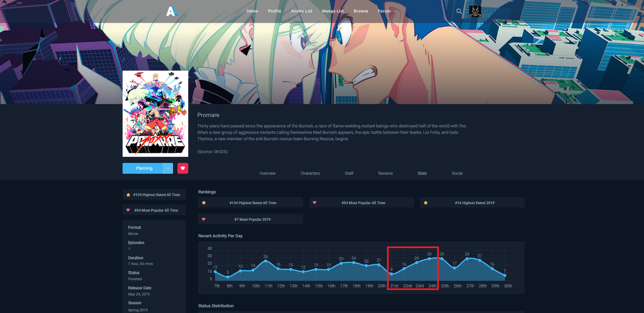
Task: Click the 8th data point showing 5
Action: [228, 277]
